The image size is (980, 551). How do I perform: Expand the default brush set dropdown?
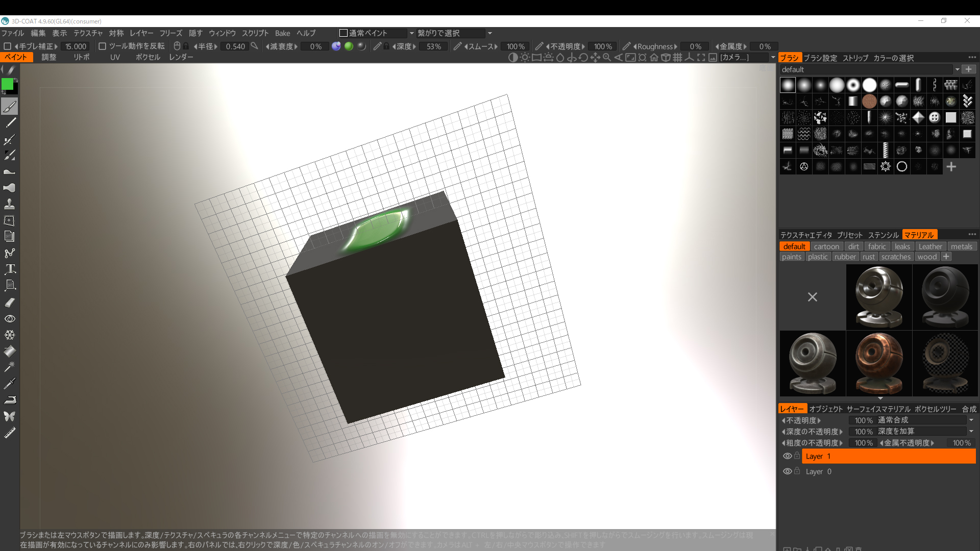[957, 69]
